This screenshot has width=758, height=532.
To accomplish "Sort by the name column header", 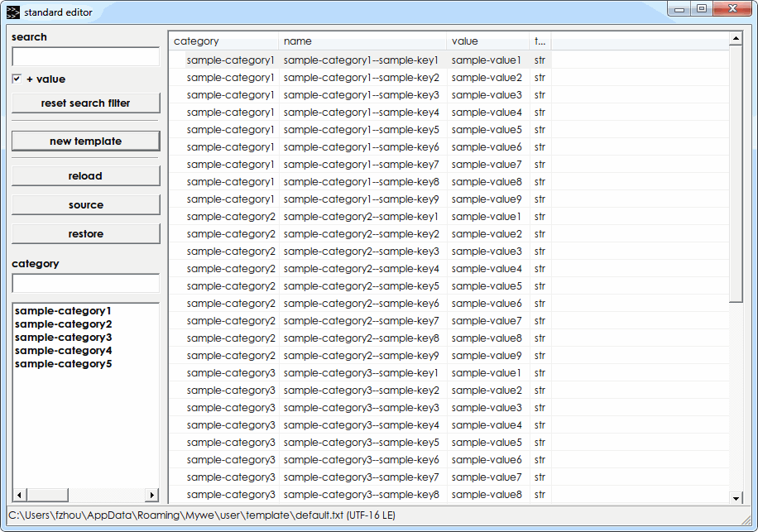I will (362, 41).
